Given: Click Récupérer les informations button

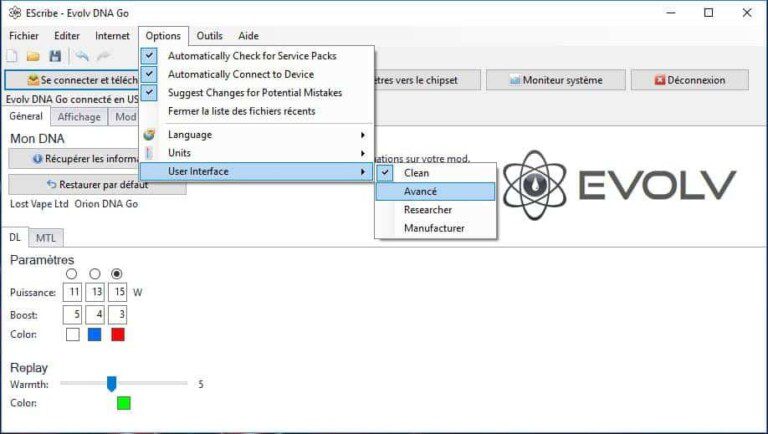Looking at the screenshot, I should click(x=74, y=159).
